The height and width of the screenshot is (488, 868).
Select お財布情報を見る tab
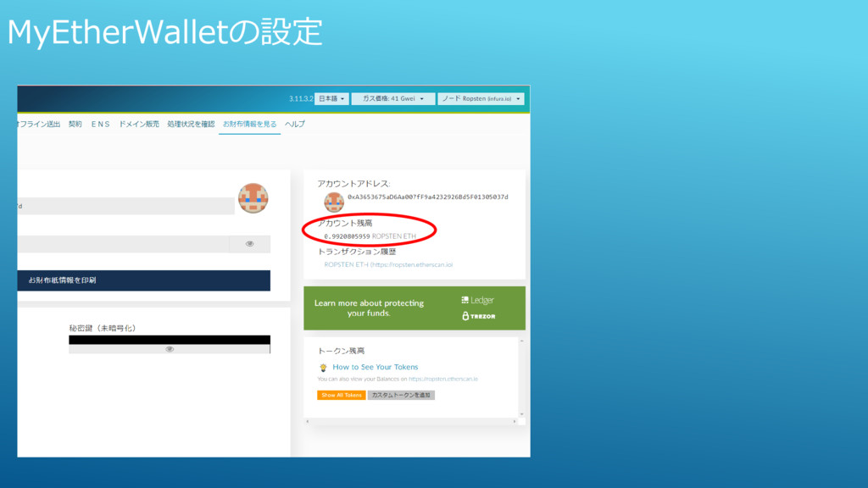tap(250, 124)
